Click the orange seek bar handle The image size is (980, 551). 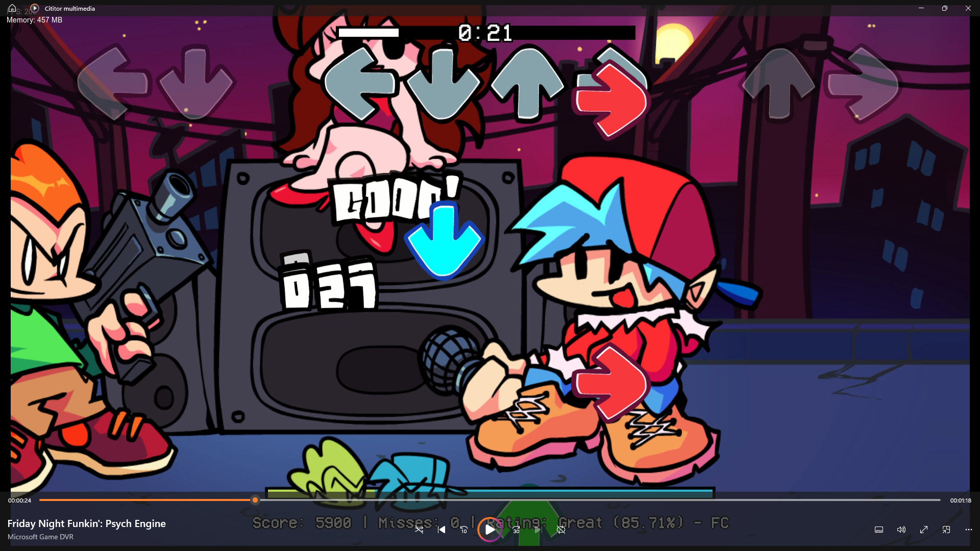tap(255, 500)
